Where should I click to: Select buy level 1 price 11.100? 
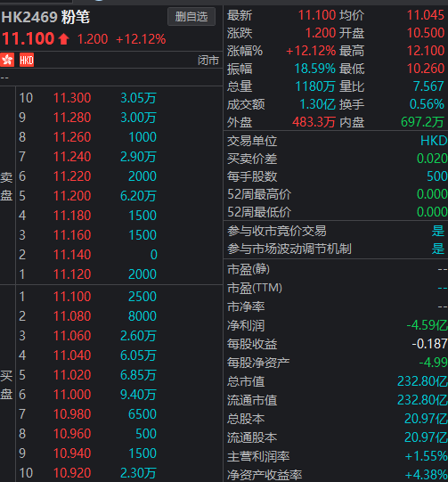[x=72, y=297]
